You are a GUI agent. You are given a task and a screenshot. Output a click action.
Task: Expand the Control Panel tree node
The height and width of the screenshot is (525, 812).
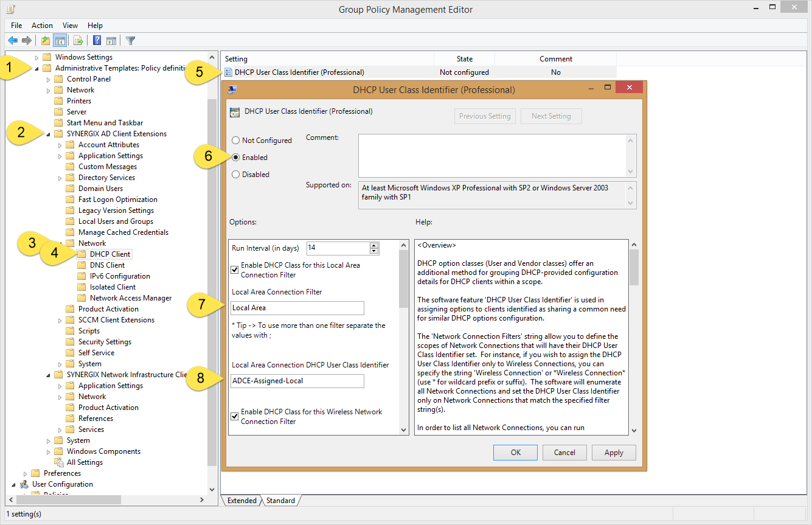point(49,79)
